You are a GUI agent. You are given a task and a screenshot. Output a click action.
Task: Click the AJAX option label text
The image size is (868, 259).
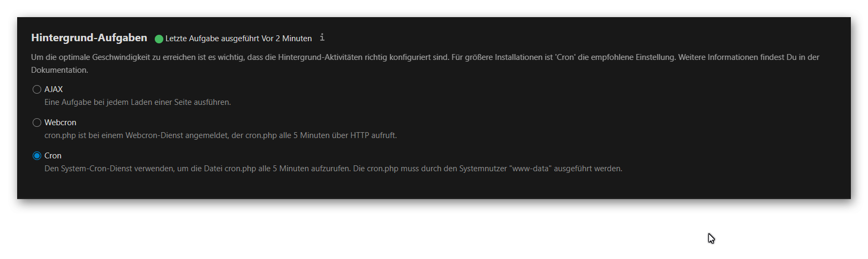point(54,89)
